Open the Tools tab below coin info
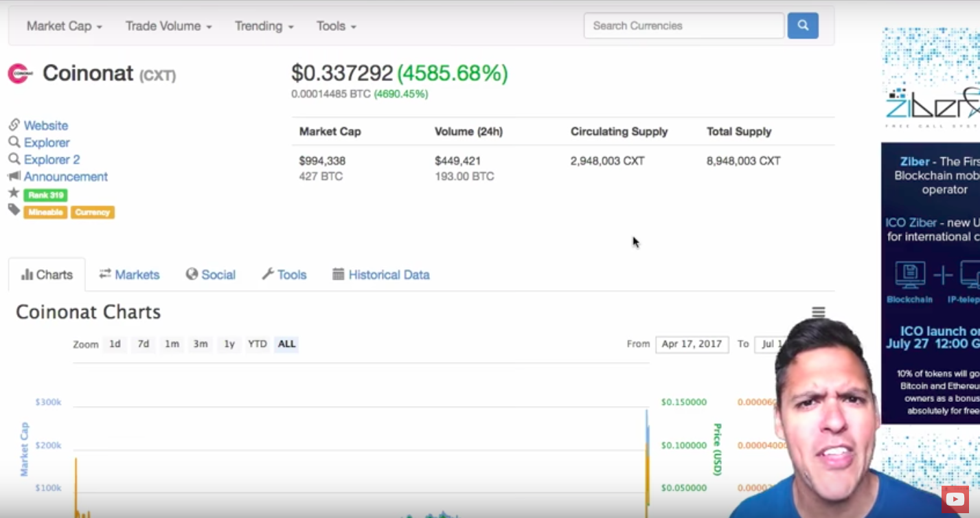The image size is (980, 518). (x=284, y=275)
